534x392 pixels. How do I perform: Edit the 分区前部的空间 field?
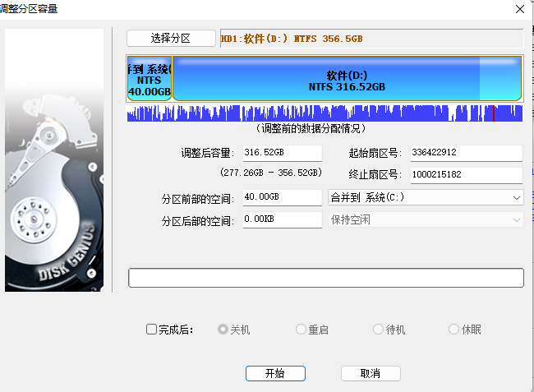(282, 197)
